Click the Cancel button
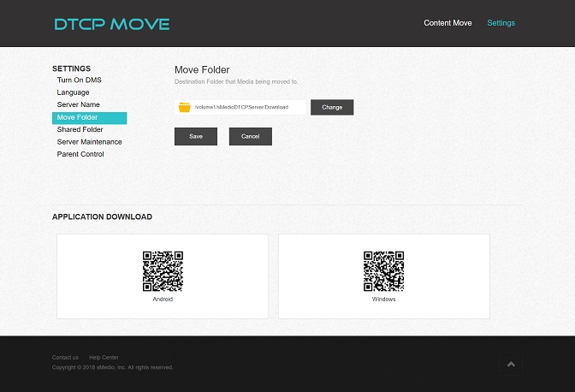The width and height of the screenshot is (575, 392). coord(250,137)
